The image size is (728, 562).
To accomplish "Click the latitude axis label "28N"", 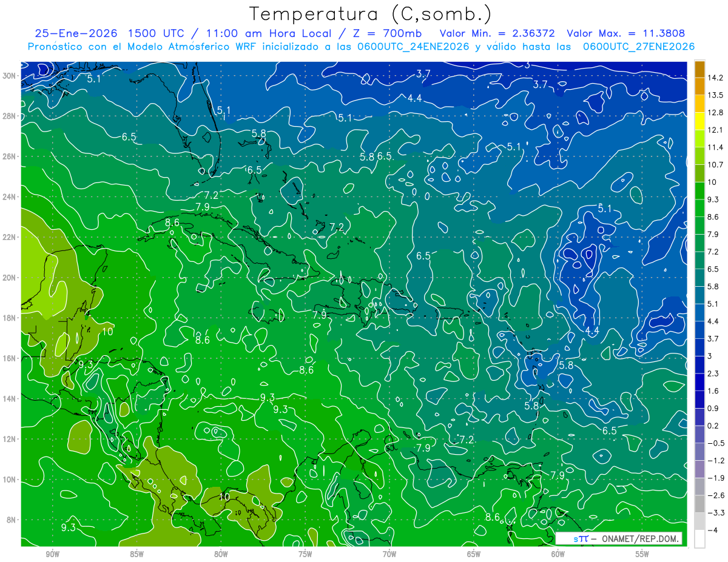I will tap(10, 116).
